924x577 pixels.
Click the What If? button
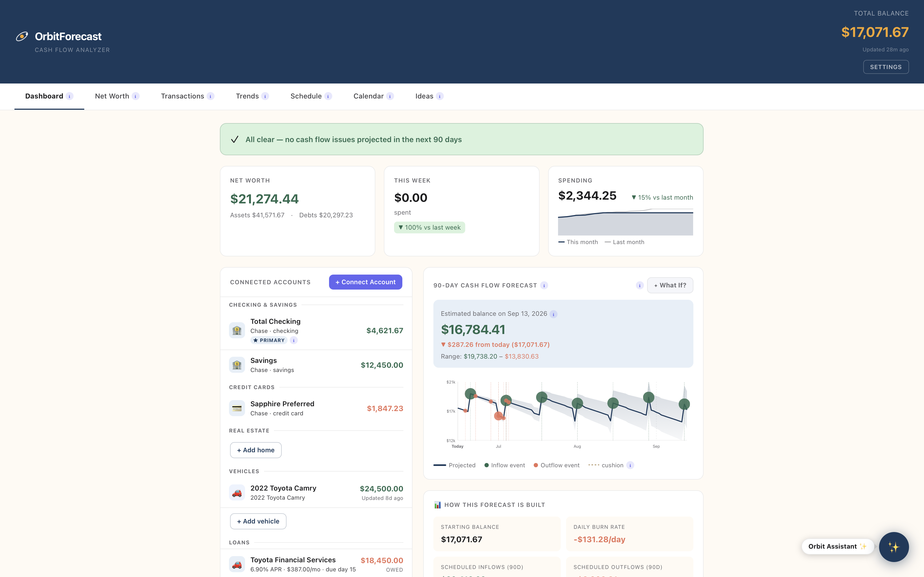pyautogui.click(x=670, y=286)
